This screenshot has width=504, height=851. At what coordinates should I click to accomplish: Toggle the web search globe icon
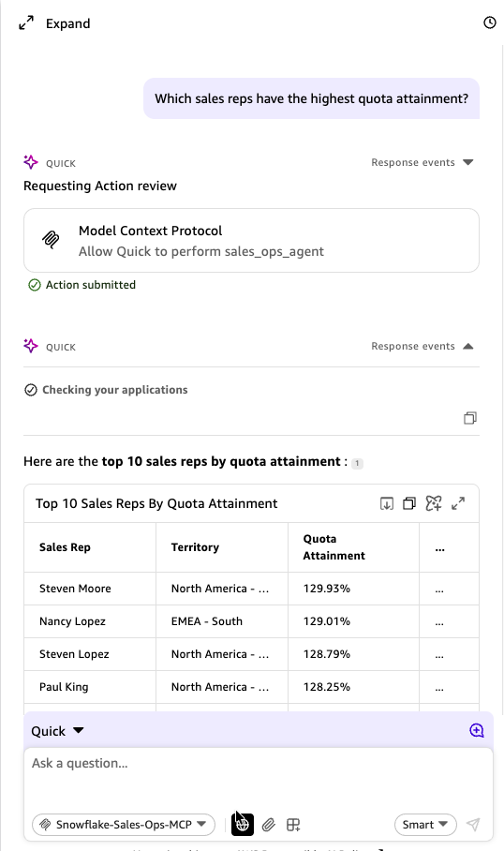coord(243,825)
